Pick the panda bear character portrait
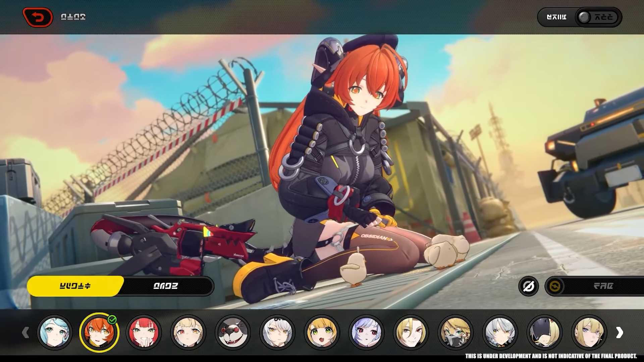This screenshot has width=644, height=362. point(233,332)
